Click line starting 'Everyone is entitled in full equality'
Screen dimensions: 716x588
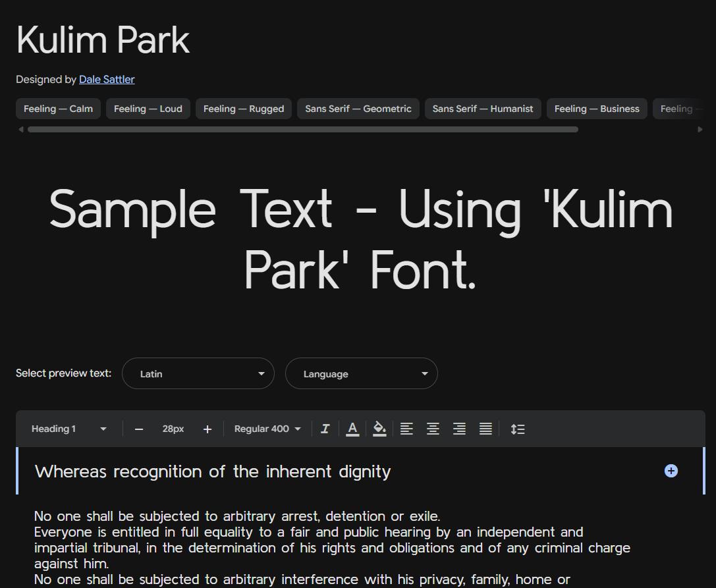pos(309,532)
